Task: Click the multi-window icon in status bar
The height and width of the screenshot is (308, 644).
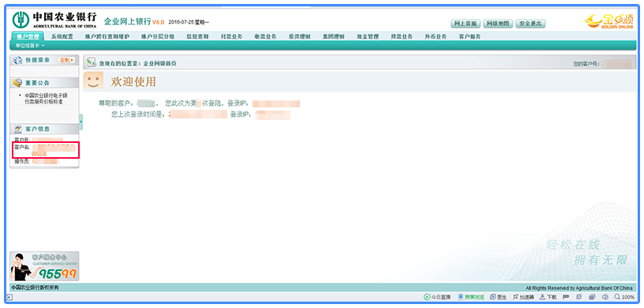Action: click(592, 297)
